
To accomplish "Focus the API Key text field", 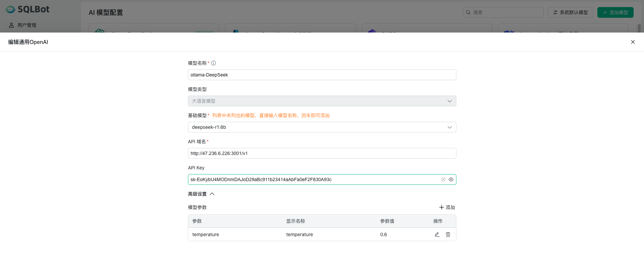I will [x=312, y=179].
